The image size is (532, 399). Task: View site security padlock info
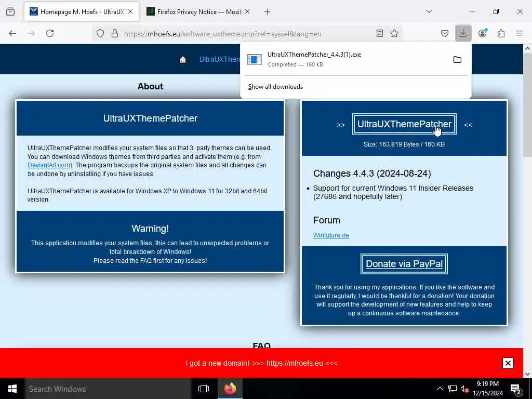pyautogui.click(x=115, y=33)
